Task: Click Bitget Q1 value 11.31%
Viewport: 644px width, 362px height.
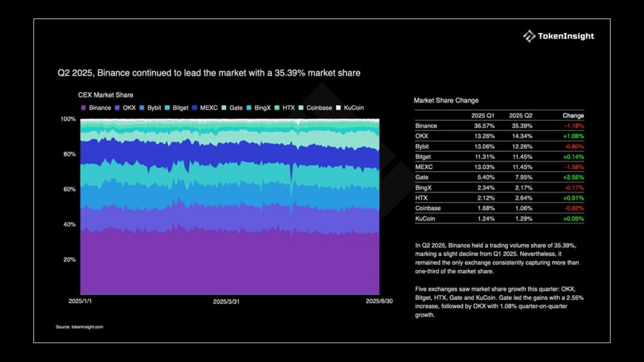Action: pos(485,157)
